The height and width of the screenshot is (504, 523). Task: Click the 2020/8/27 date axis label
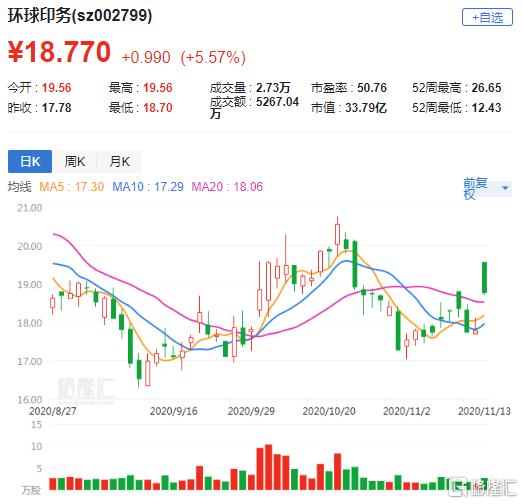(53, 411)
